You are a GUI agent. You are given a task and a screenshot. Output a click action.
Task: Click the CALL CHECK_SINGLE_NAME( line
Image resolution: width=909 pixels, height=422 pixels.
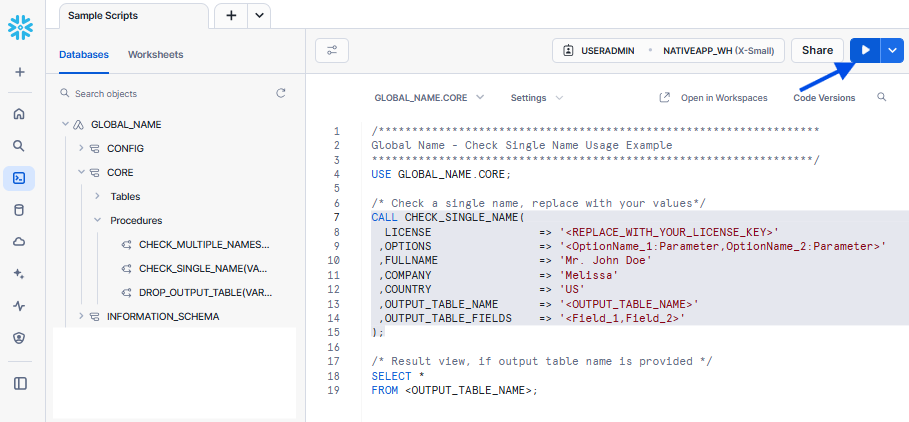pos(448,217)
